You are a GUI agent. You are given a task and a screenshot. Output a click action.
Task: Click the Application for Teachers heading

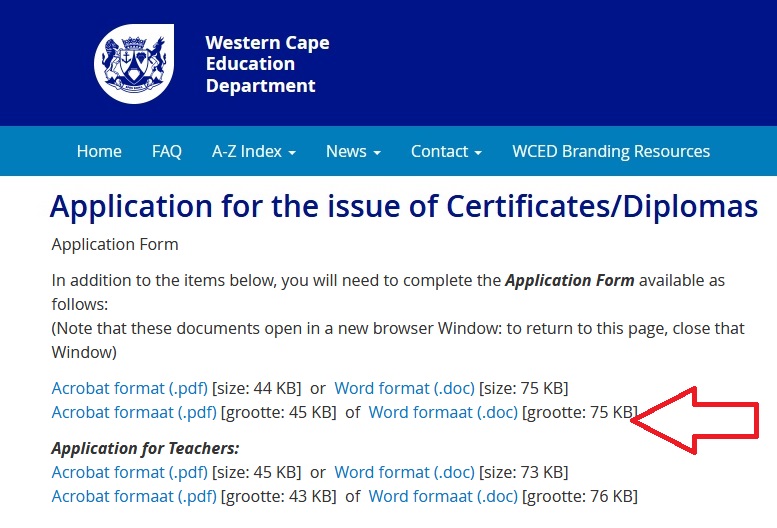coord(146,448)
